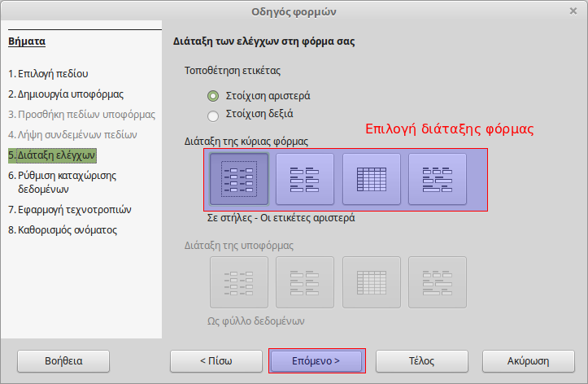Choose the columnar labels-on-top layout icon for main form
This screenshot has height=384, width=588.
pyautogui.click(x=304, y=179)
